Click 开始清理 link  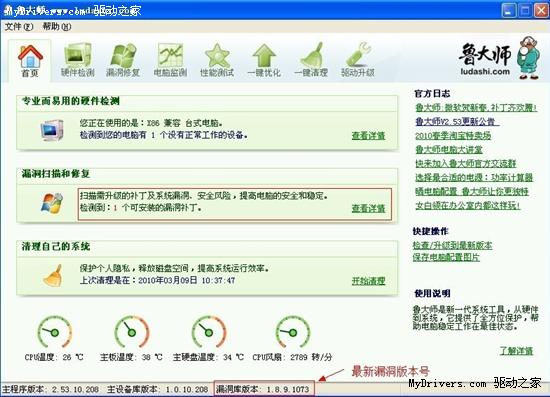(x=369, y=281)
